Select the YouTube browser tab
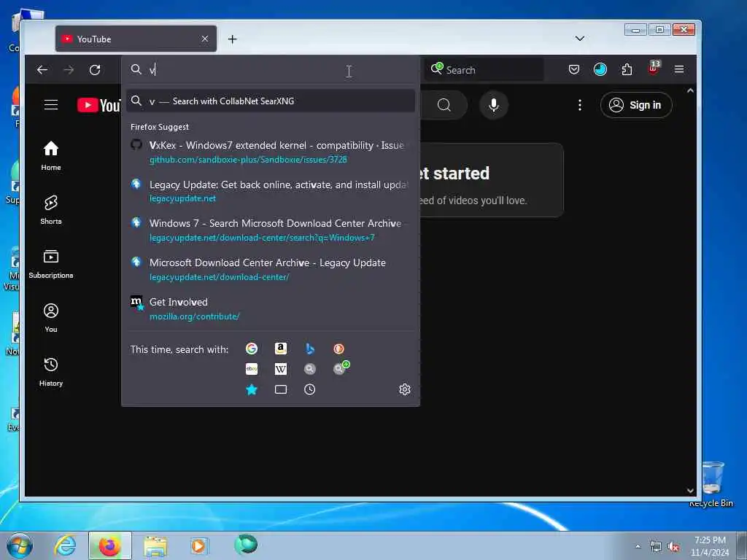 136,39
